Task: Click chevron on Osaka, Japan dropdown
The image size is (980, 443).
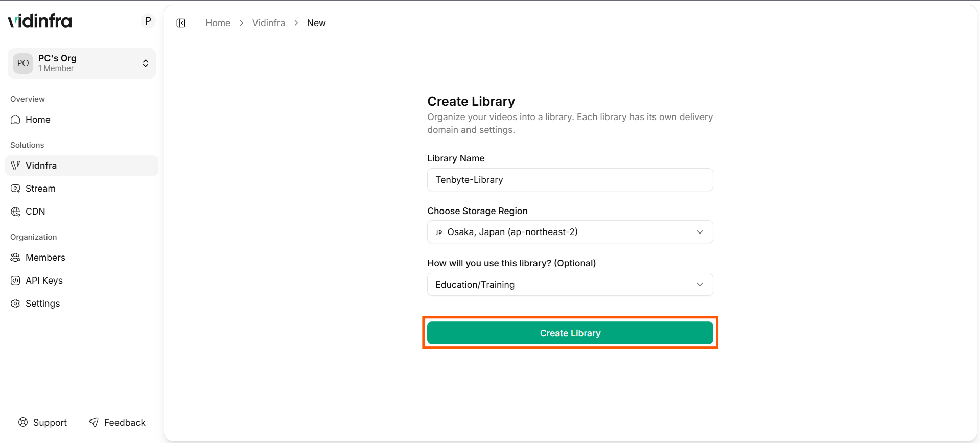Action: 700,232
